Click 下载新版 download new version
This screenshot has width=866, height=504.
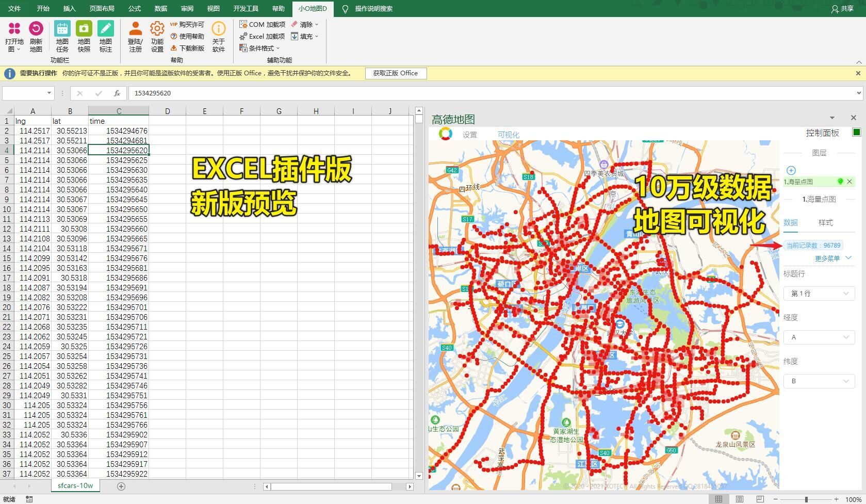click(x=187, y=48)
